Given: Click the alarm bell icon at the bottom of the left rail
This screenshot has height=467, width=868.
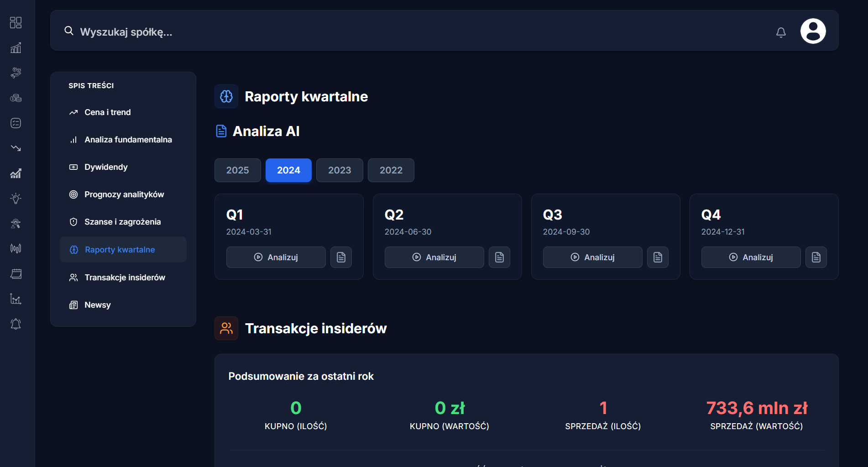Looking at the screenshot, I should coord(16,324).
